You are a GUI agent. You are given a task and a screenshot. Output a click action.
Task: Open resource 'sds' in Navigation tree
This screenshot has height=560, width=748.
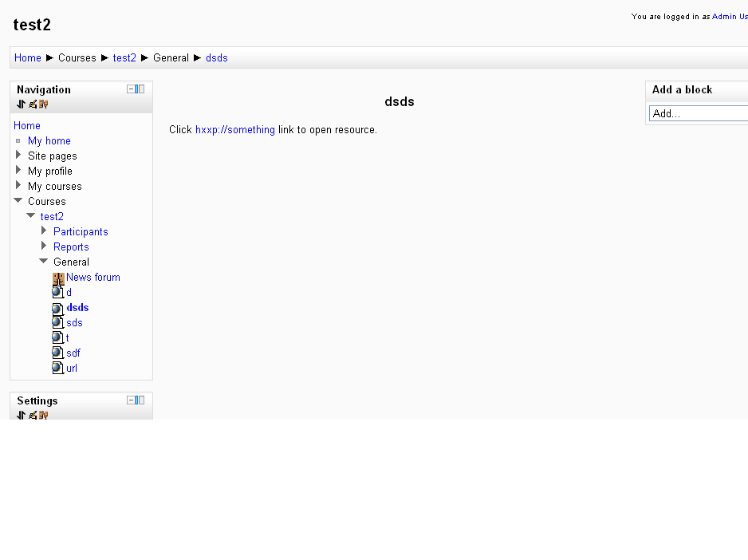click(74, 323)
